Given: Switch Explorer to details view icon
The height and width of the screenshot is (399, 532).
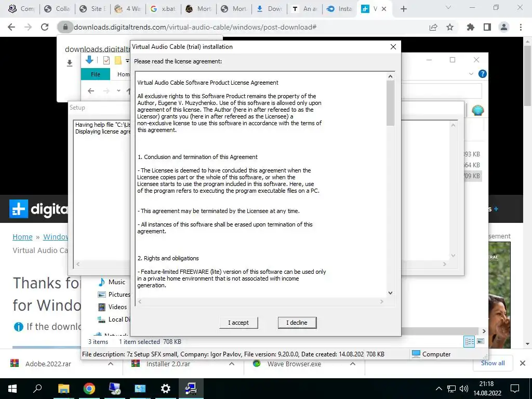Looking at the screenshot, I should 469,341.
